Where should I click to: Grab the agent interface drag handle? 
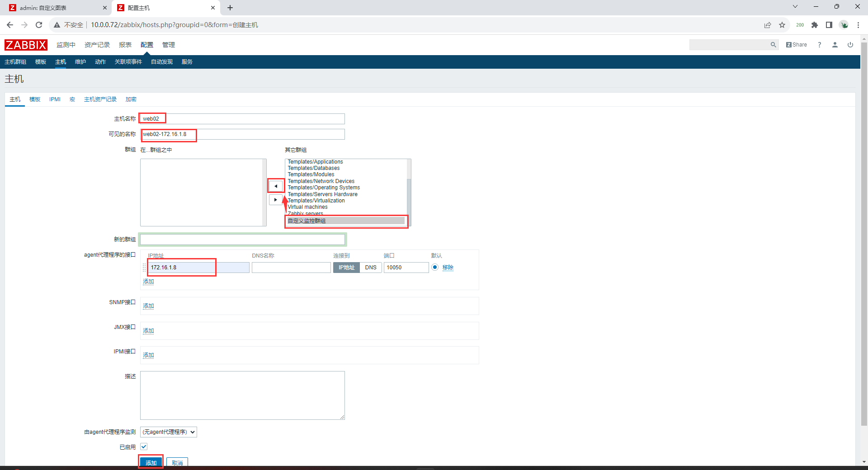click(144, 268)
